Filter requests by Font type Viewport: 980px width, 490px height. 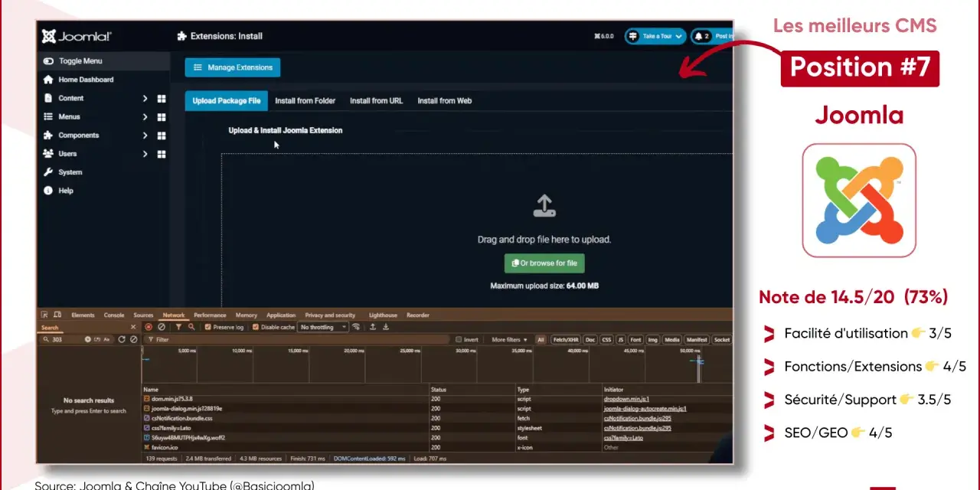pyautogui.click(x=635, y=340)
